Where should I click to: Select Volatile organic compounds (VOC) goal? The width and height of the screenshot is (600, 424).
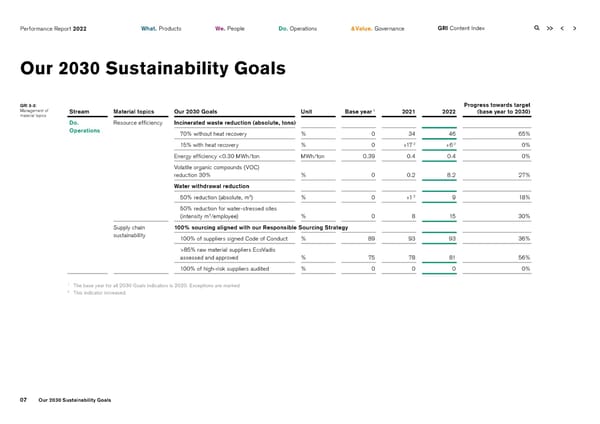(217, 171)
